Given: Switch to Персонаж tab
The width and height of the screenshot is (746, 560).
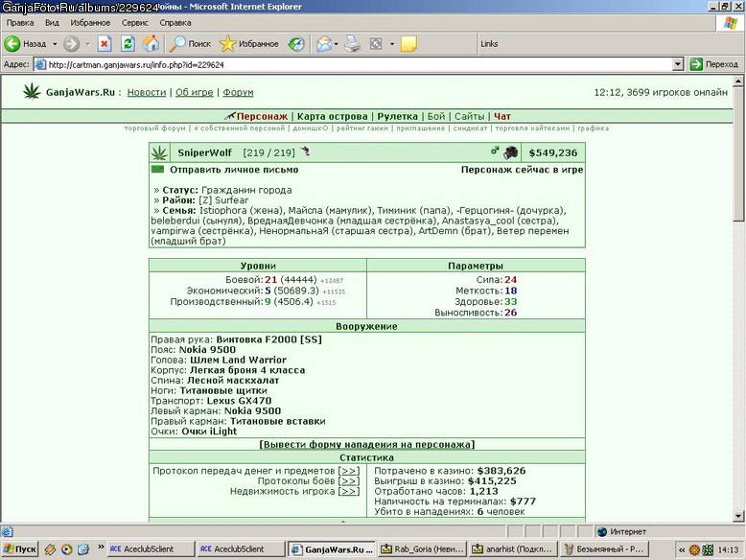Looking at the screenshot, I should pyautogui.click(x=262, y=116).
